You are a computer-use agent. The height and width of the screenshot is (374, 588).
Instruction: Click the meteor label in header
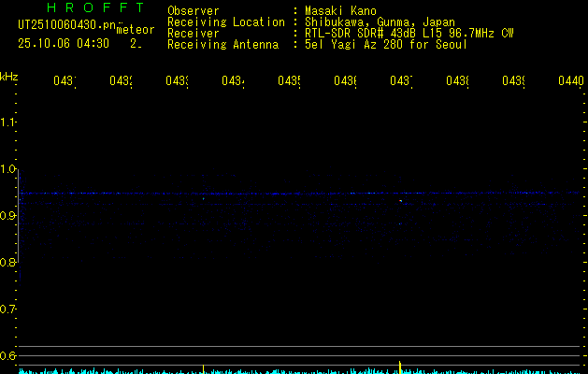click(x=136, y=30)
